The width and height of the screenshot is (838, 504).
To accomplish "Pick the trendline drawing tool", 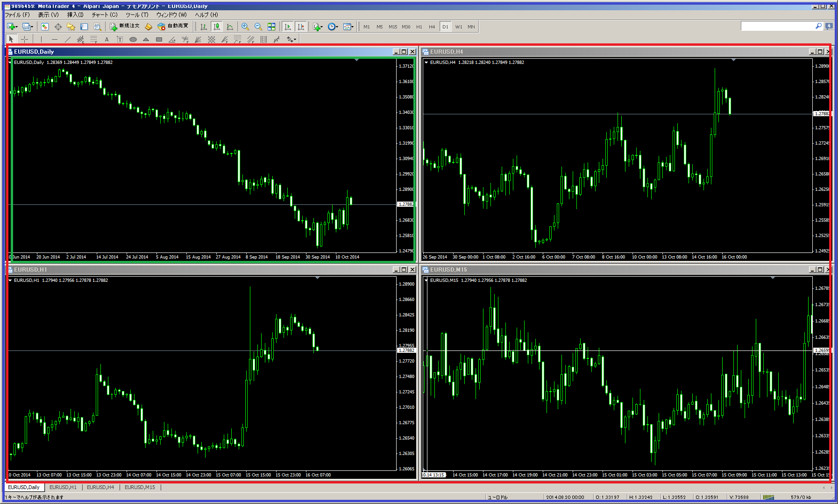I will coord(68,39).
